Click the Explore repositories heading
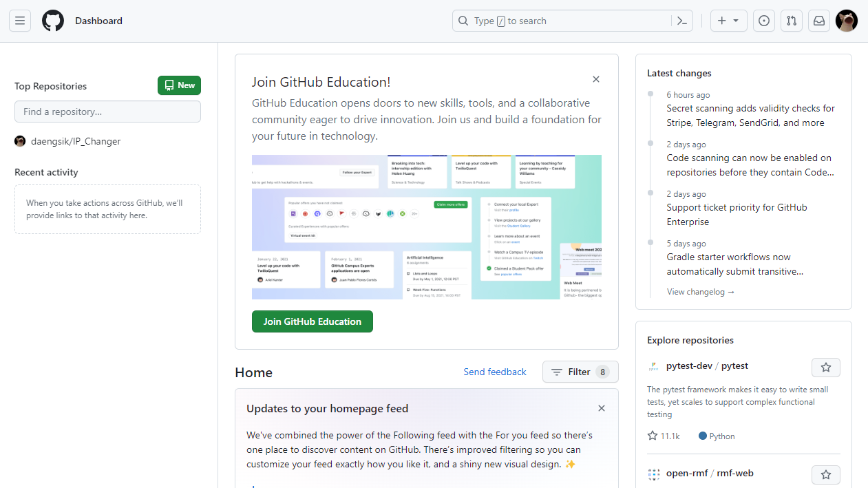This screenshot has height=488, width=868. [690, 340]
